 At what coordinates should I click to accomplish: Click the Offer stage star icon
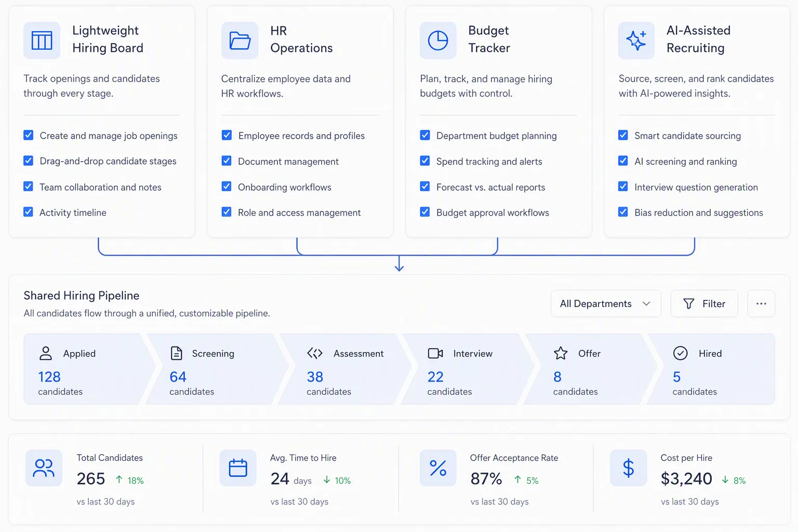[x=561, y=353]
